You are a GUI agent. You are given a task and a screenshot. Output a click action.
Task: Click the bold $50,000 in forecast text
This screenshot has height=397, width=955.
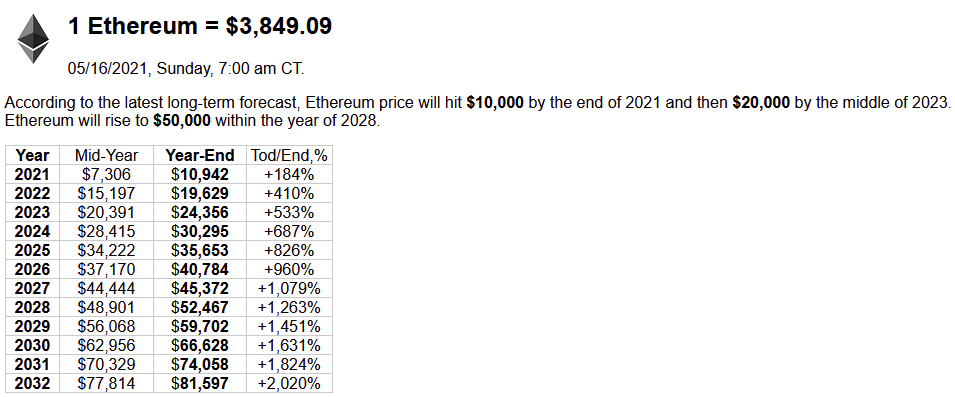[x=182, y=120]
